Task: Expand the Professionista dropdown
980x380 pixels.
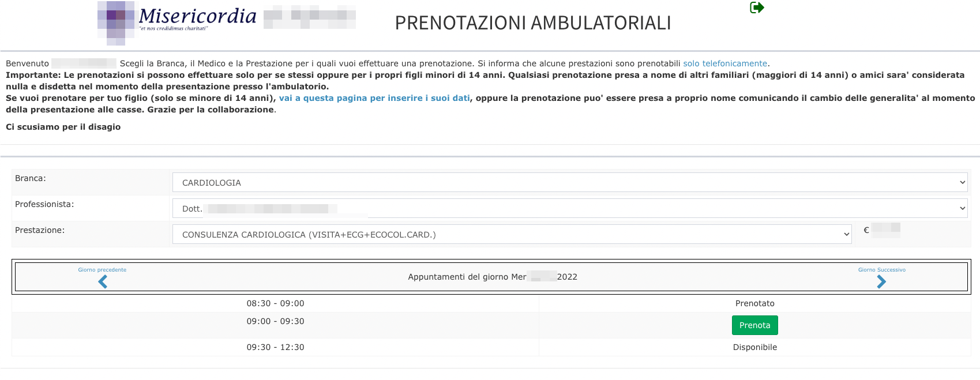Action: (569, 209)
